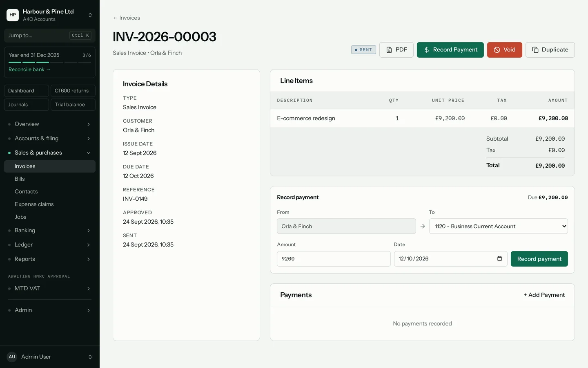The width and height of the screenshot is (588, 368).
Task: Go back to Invoices list
Action: 127,18
